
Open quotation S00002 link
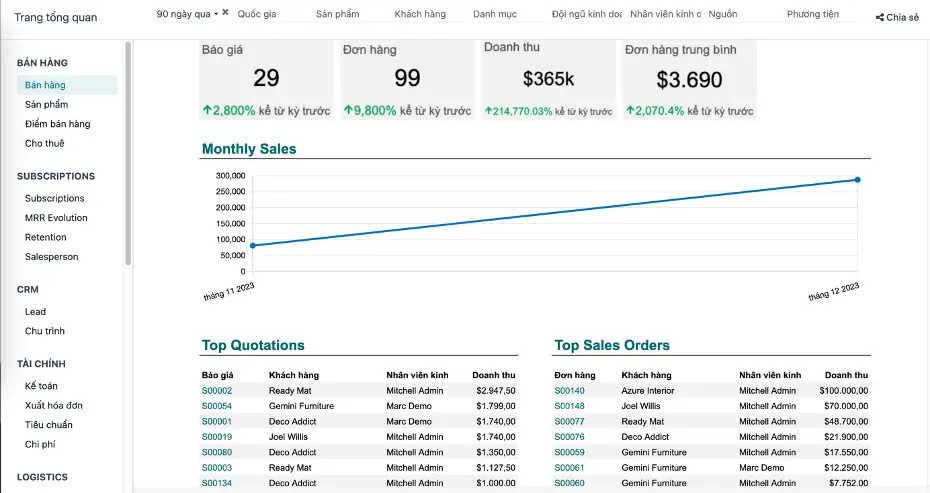(x=217, y=391)
